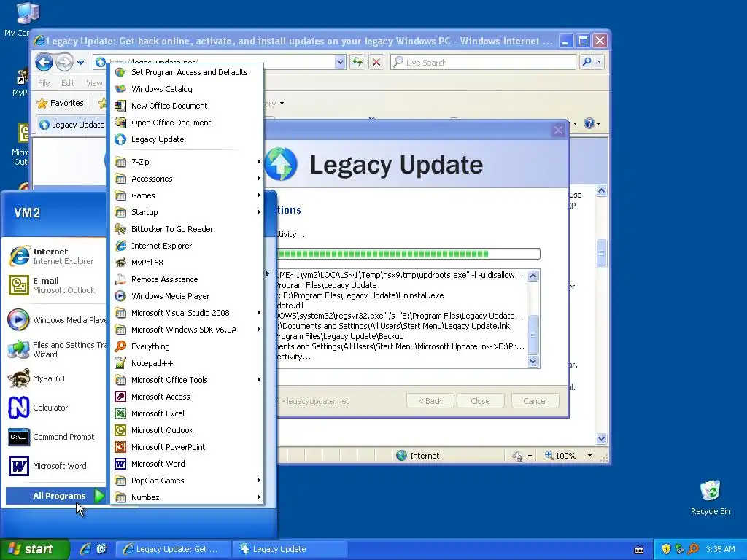
Task: Open Remote Assistance
Action: coord(187,279)
